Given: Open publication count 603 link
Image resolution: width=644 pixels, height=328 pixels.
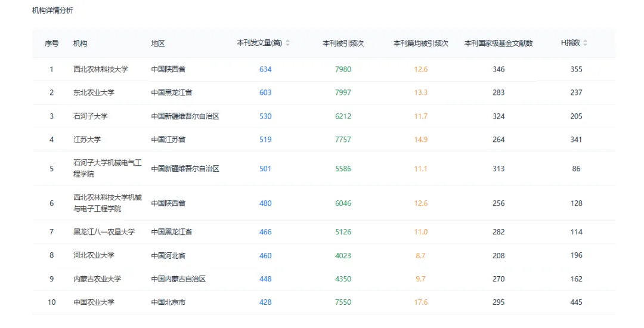Looking at the screenshot, I should [265, 93].
